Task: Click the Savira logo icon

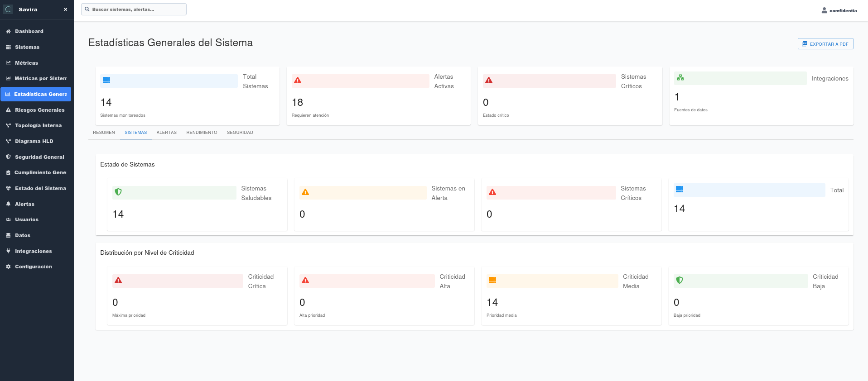Action: point(8,10)
